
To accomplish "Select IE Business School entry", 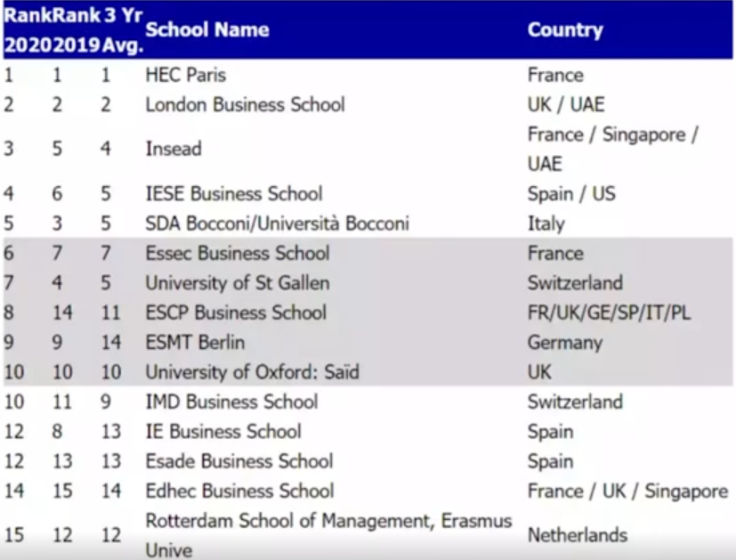I will click(x=223, y=432).
